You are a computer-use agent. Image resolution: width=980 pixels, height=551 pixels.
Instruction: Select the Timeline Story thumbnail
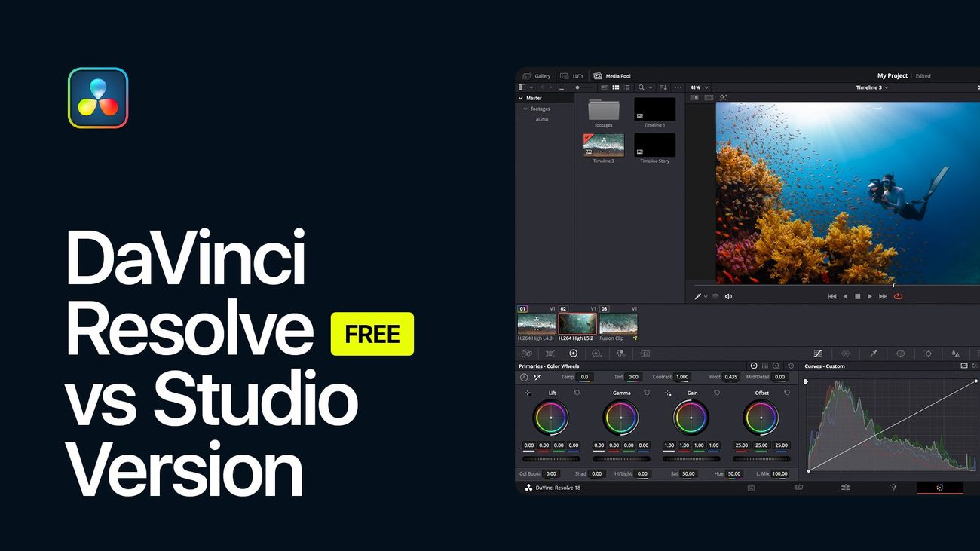[x=654, y=145]
